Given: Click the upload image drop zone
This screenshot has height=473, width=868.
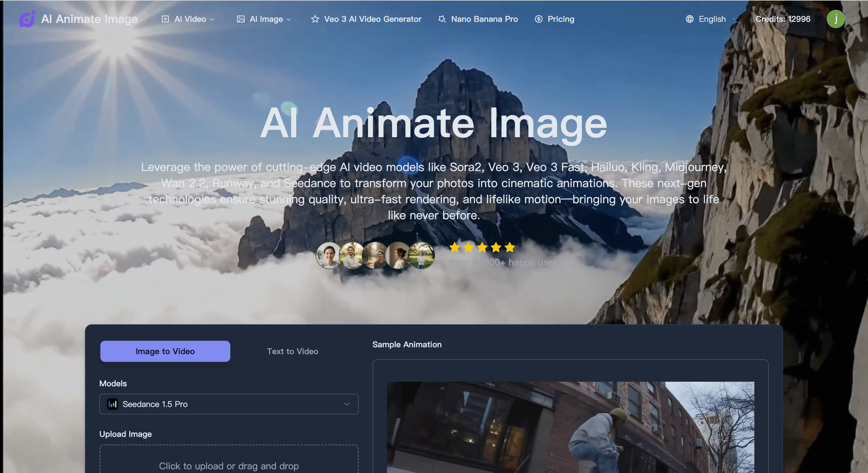Looking at the screenshot, I should click(229, 459).
